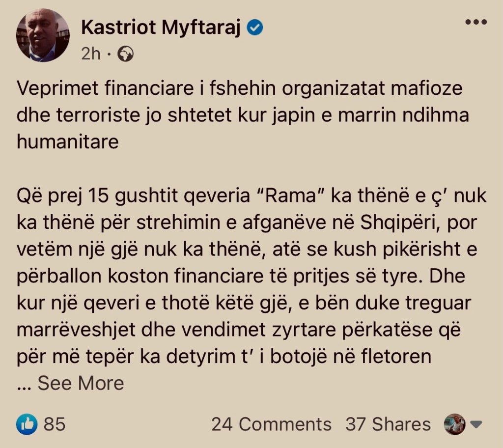Expand the post with See More

click(81, 383)
